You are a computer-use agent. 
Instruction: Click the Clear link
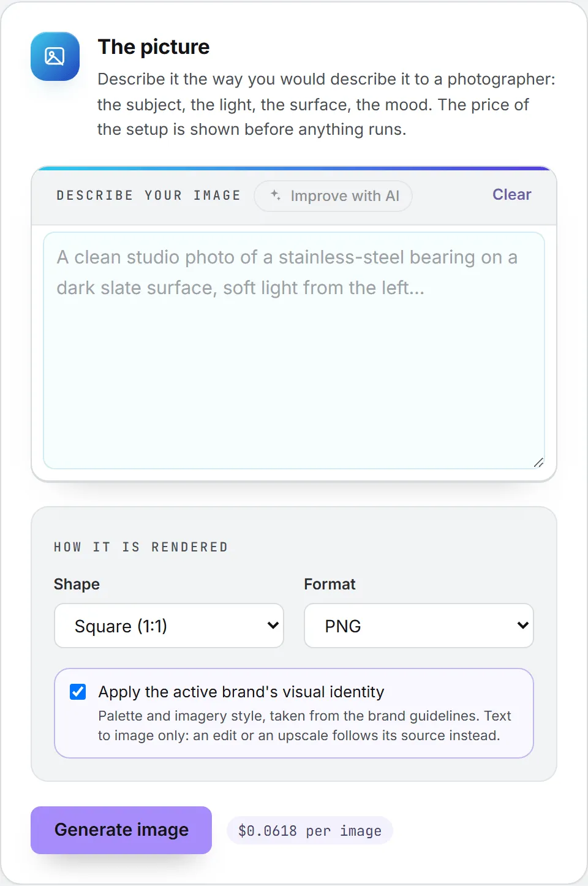[512, 194]
